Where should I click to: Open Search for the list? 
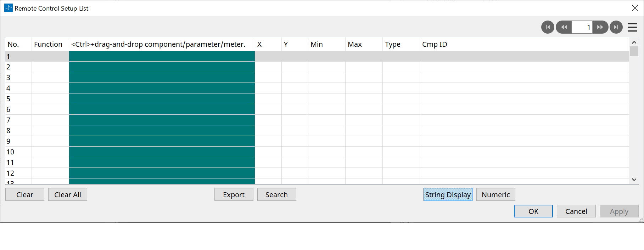pos(276,194)
